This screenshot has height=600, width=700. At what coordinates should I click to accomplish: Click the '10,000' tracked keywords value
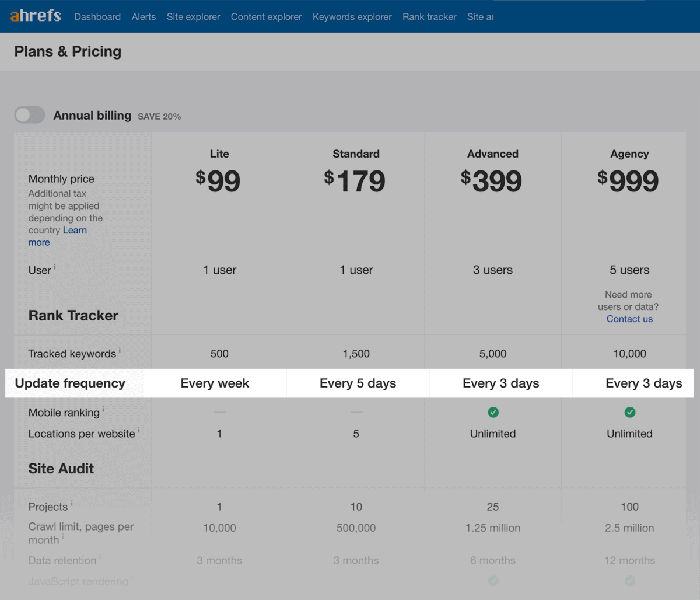coord(629,354)
